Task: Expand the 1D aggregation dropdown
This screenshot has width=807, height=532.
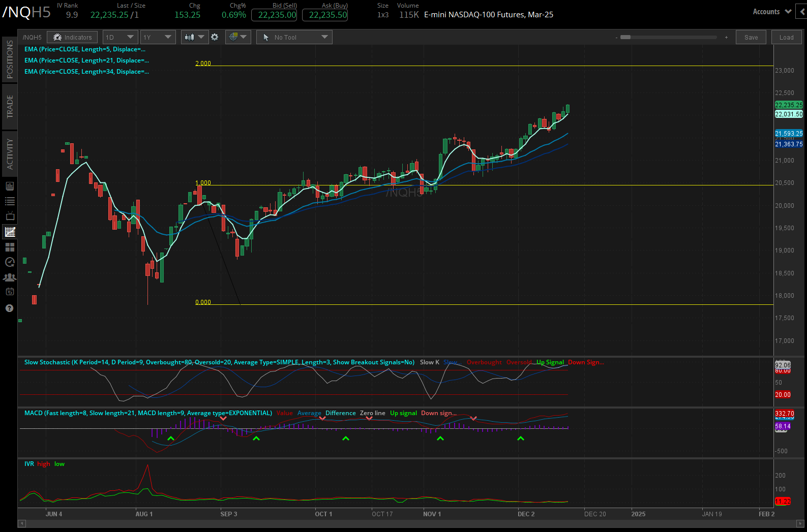Action: 120,37
